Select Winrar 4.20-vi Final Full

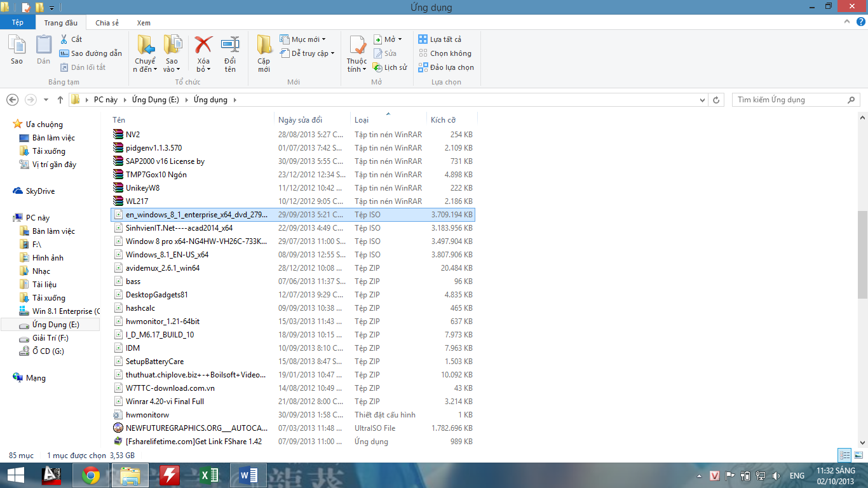(292, 402)
